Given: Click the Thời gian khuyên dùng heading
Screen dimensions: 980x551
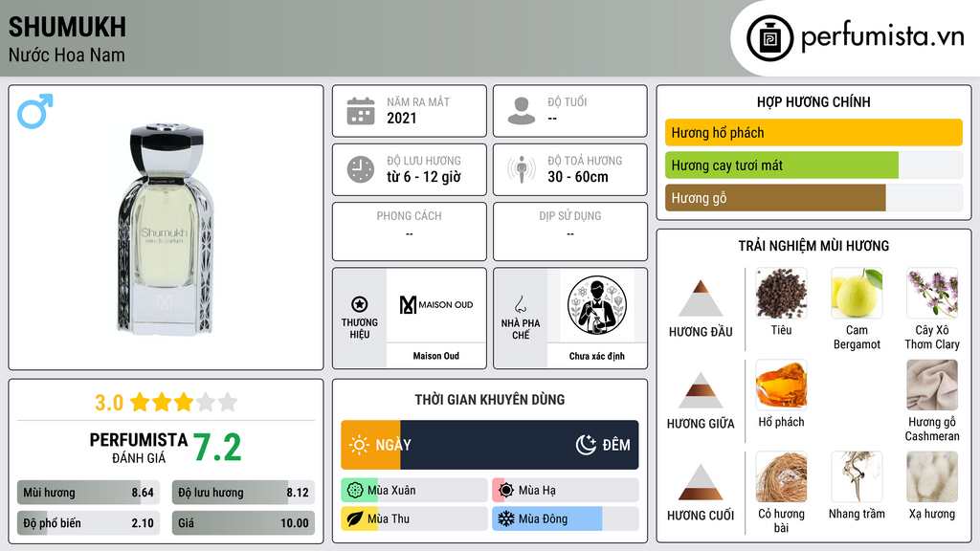Looking at the screenshot, I should 489,400.
